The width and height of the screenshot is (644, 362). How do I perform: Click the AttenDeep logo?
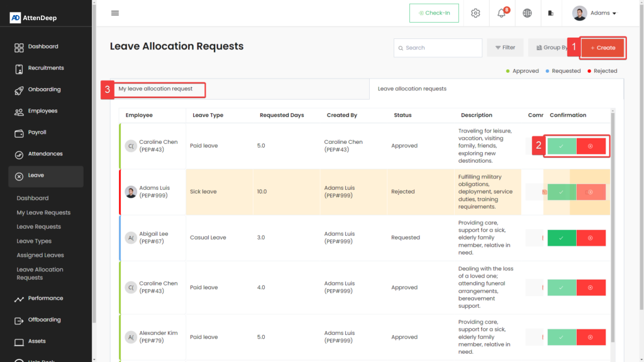(x=34, y=18)
